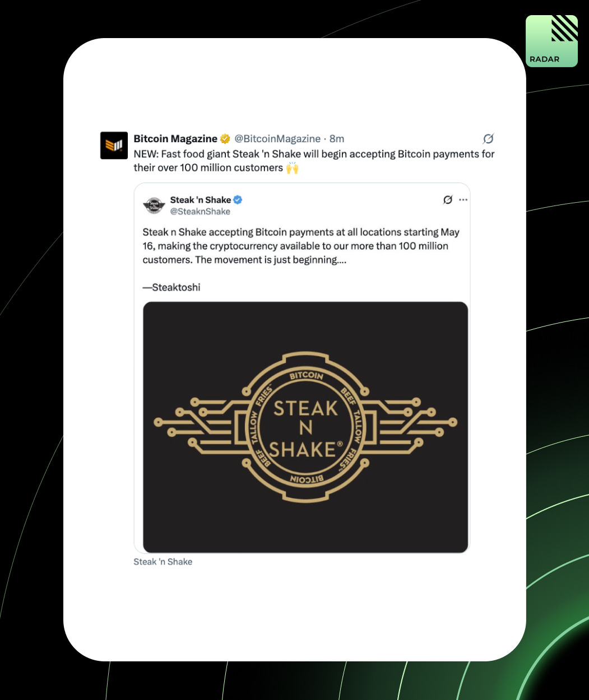Click the STEAK N SHAKE emblem center
Screen dimensions: 589x700
coord(305,428)
